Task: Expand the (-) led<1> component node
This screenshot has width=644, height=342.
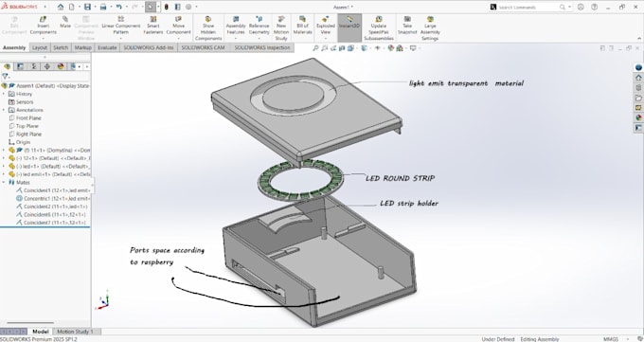Action: [x=4, y=166]
